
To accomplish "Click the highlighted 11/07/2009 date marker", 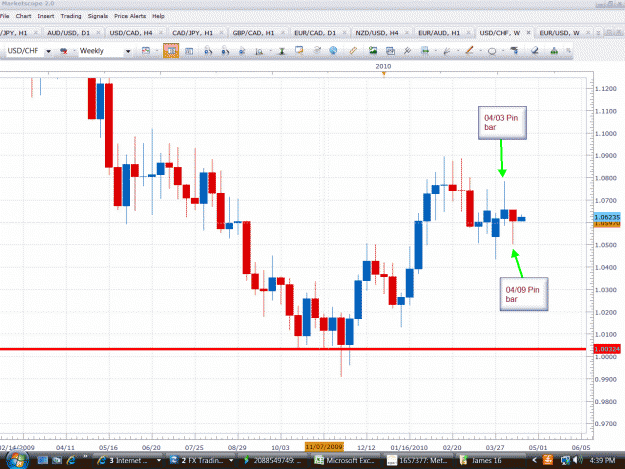I will pyautogui.click(x=324, y=447).
